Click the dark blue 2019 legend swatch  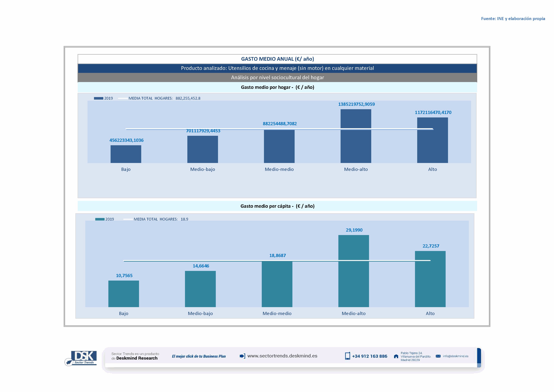(98, 98)
